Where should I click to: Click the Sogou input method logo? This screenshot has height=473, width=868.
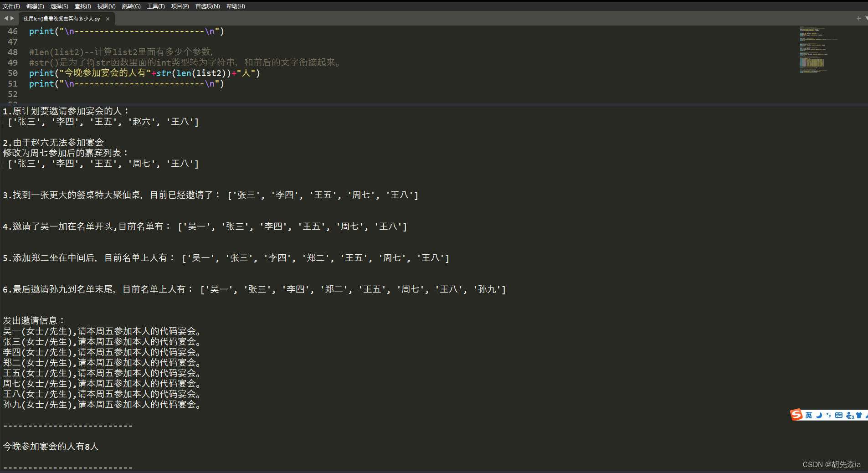[796, 415]
